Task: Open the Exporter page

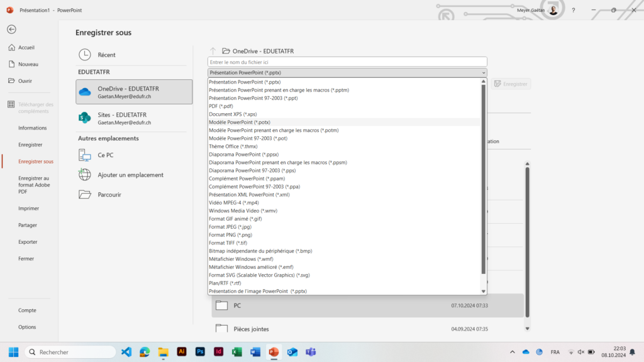Action: click(28, 242)
